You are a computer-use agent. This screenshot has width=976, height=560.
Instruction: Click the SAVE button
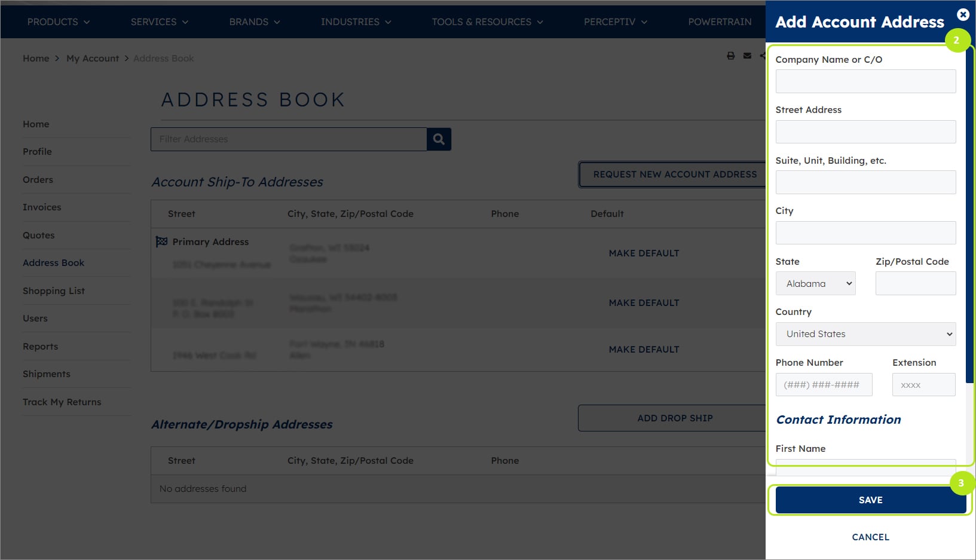[x=871, y=500]
